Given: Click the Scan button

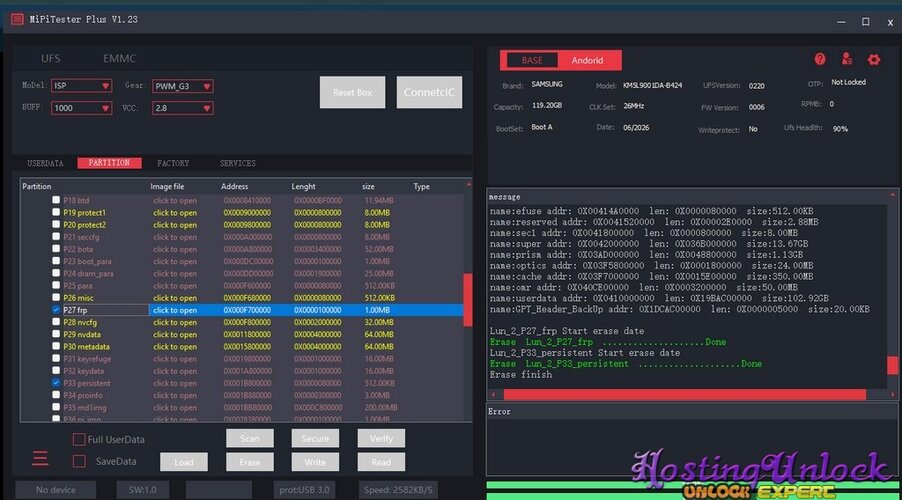Looking at the screenshot, I should (x=250, y=438).
